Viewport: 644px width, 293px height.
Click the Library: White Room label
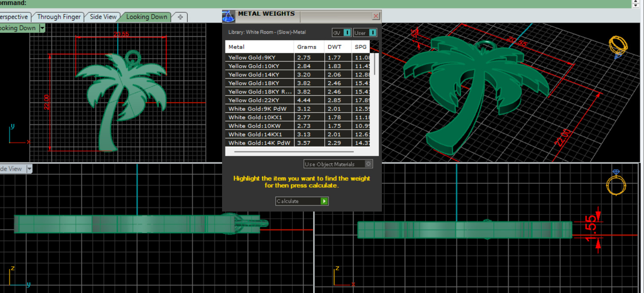(x=267, y=32)
